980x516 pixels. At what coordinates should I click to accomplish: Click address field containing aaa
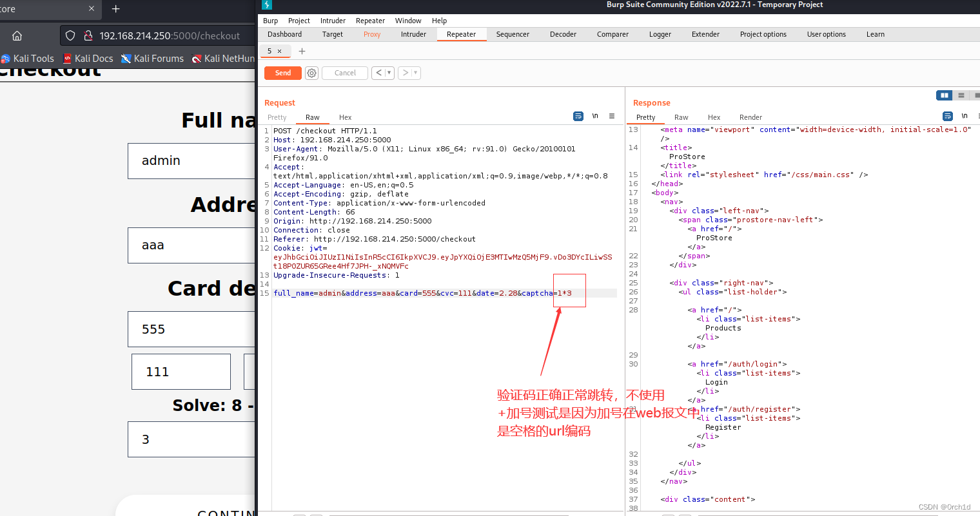(x=192, y=245)
